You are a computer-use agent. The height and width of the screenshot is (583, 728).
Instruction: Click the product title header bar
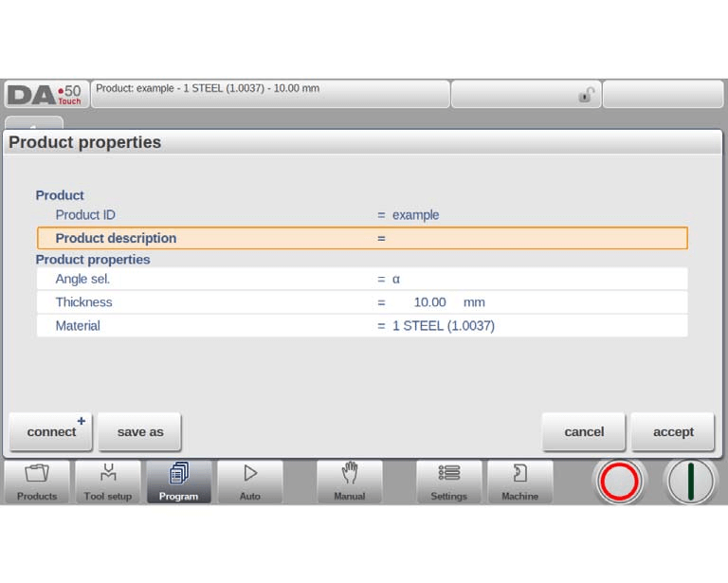pyautogui.click(x=270, y=94)
